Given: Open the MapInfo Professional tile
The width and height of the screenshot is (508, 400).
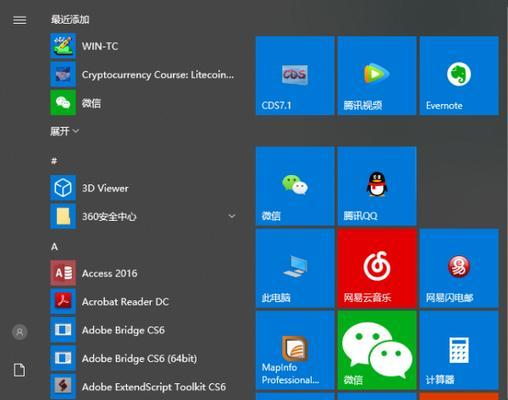Looking at the screenshot, I should tap(295, 350).
